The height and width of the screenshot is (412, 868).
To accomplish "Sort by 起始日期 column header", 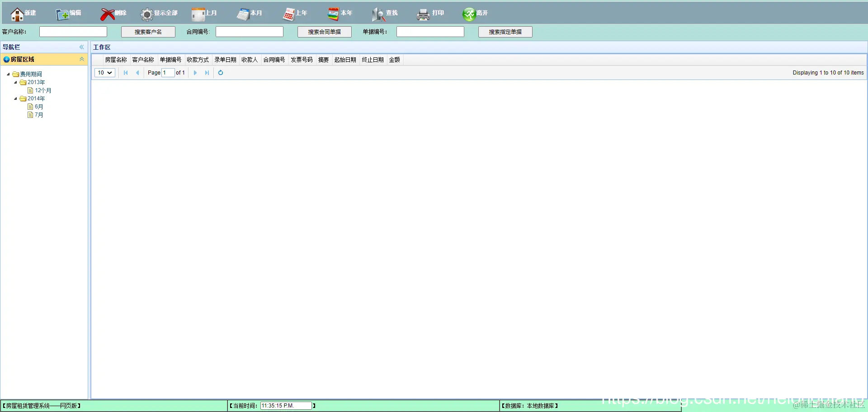I will tap(345, 60).
